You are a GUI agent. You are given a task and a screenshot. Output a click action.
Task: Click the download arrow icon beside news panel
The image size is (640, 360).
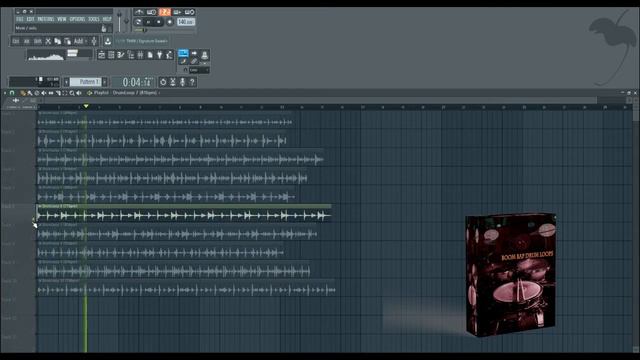(108, 41)
